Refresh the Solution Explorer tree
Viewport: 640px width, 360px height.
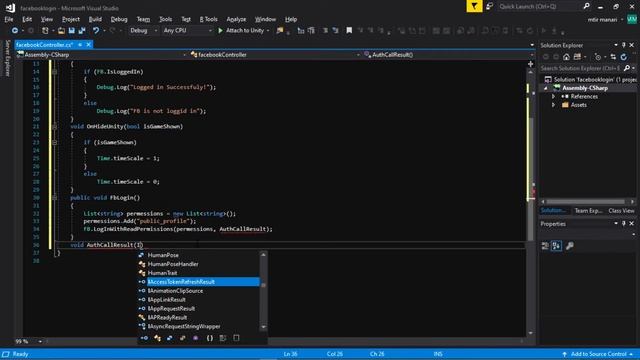(x=624, y=57)
